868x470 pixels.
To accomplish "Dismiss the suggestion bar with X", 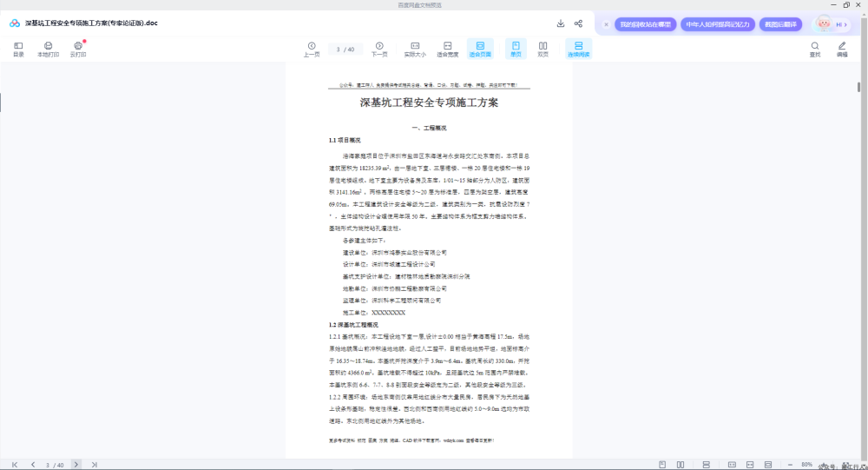I will click(606, 24).
